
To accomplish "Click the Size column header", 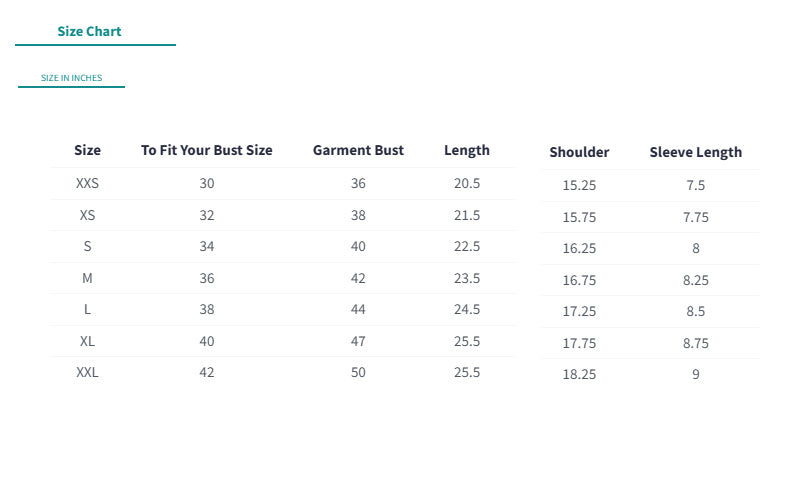I will click(87, 151).
